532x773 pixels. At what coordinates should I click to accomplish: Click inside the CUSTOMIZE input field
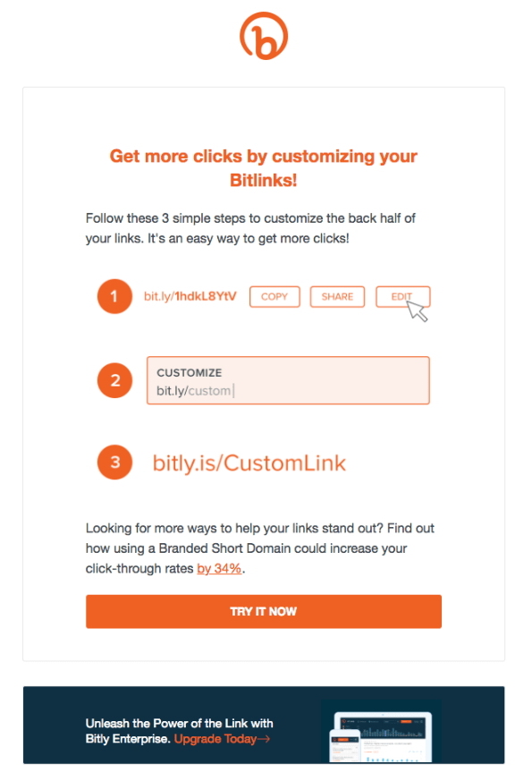pos(288,380)
